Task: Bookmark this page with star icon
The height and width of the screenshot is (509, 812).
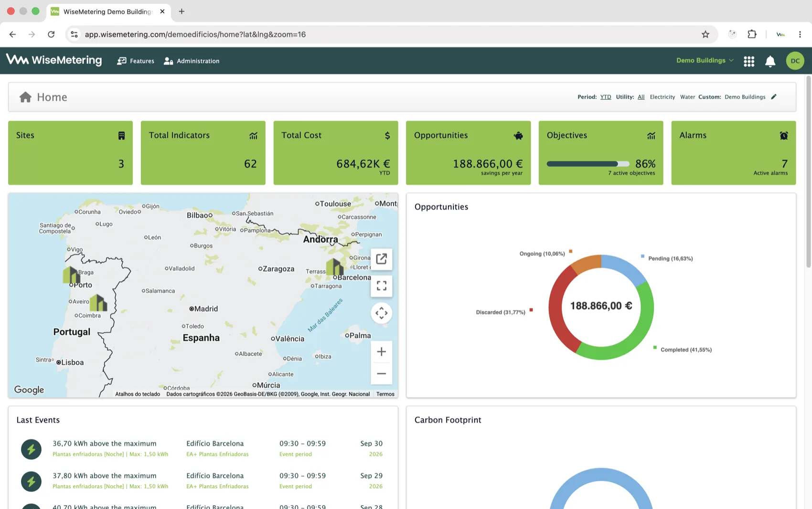Action: pyautogui.click(x=705, y=34)
